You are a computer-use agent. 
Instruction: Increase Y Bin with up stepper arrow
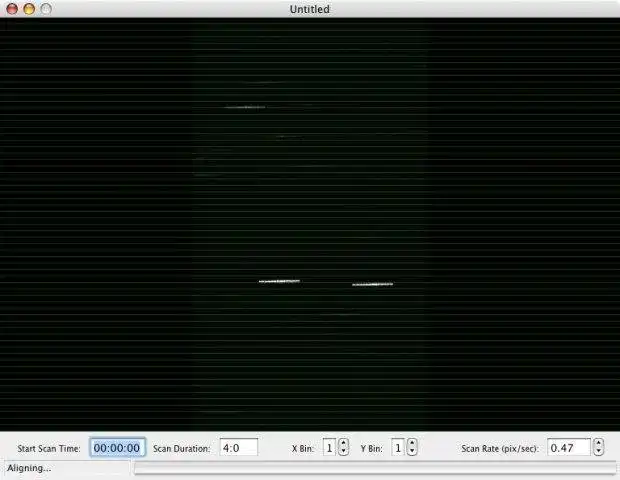[x=412, y=443]
